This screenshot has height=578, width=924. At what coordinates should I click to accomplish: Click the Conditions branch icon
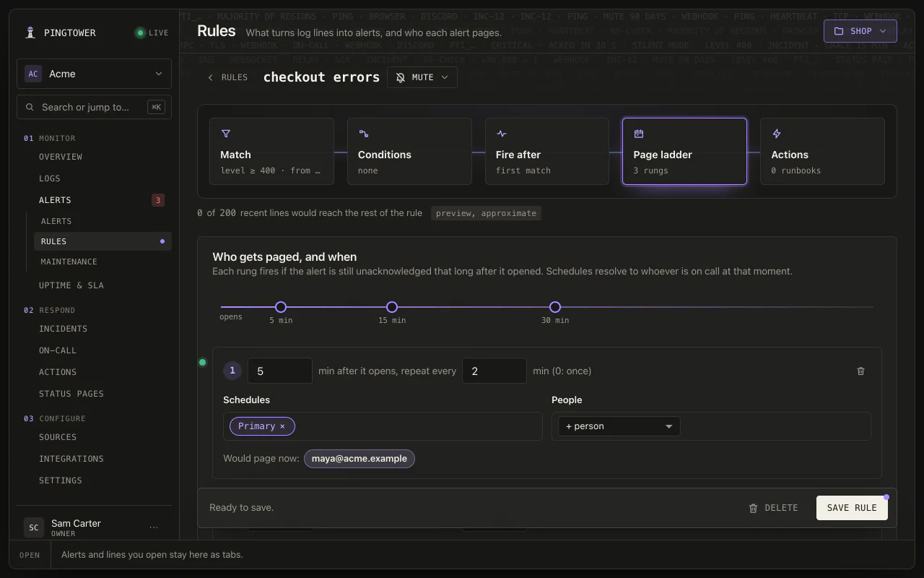(364, 134)
